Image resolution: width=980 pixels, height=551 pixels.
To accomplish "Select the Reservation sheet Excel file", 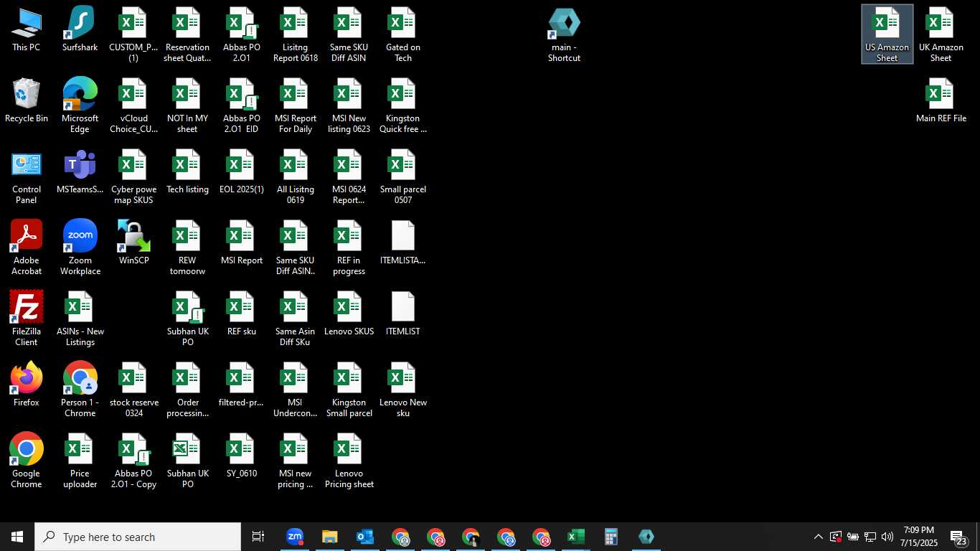I will [187, 35].
